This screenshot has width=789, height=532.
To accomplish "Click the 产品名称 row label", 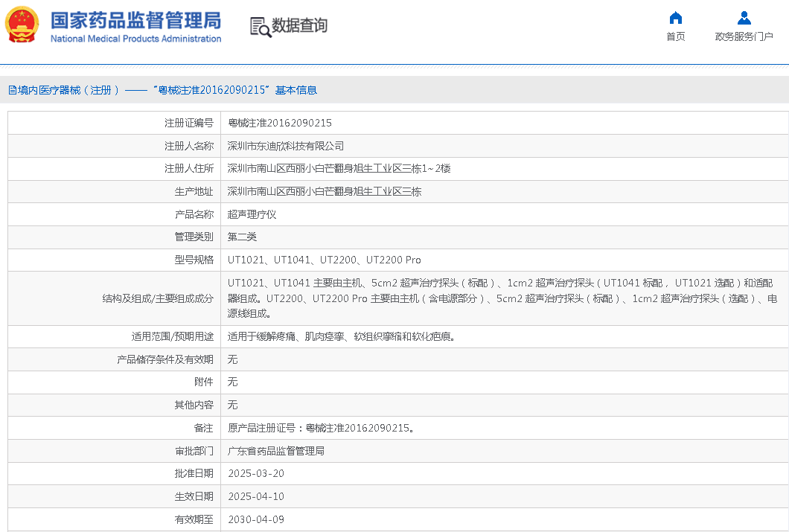I will pos(194,214).
